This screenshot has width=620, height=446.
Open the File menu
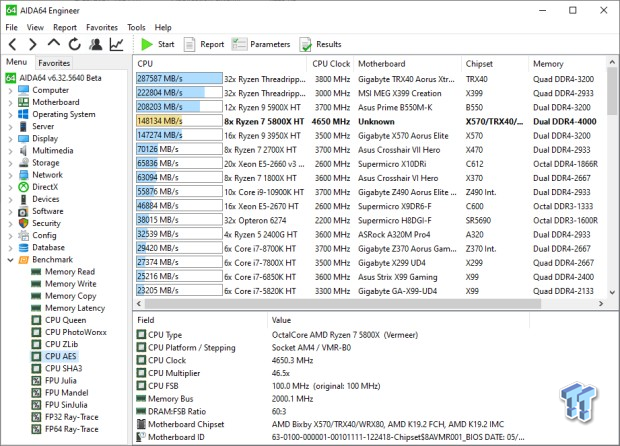tap(11, 27)
